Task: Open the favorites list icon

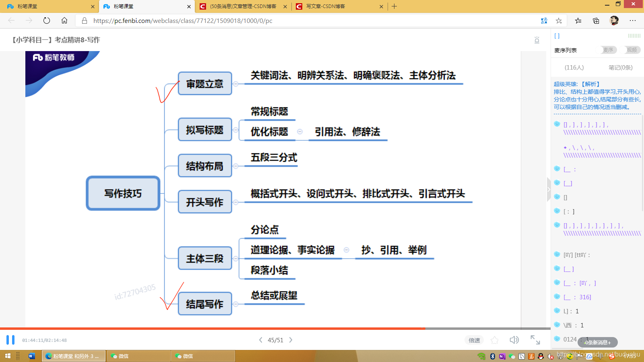Action: click(x=578, y=21)
